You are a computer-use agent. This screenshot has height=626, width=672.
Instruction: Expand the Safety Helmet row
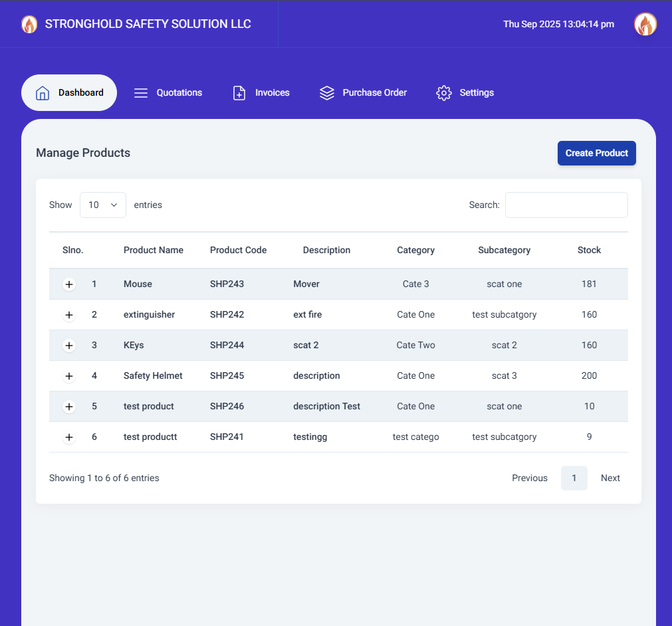pos(69,376)
